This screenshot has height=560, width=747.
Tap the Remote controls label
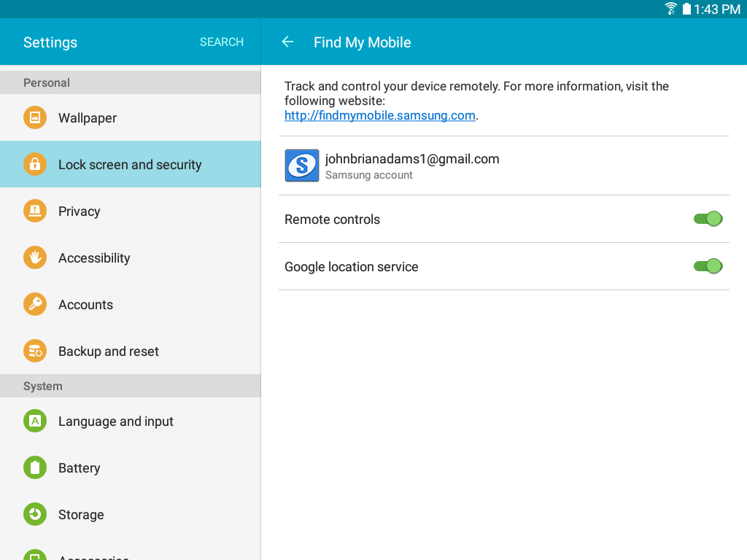(x=332, y=219)
